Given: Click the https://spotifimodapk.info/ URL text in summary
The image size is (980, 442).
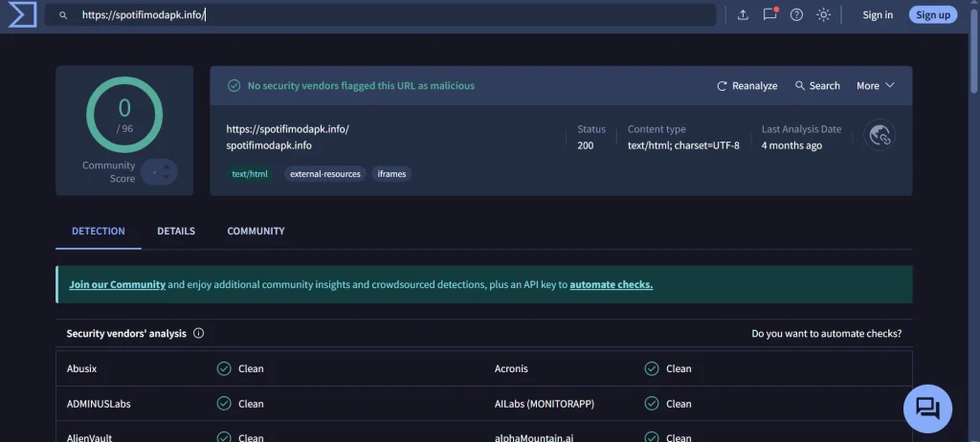Looking at the screenshot, I should 287,129.
